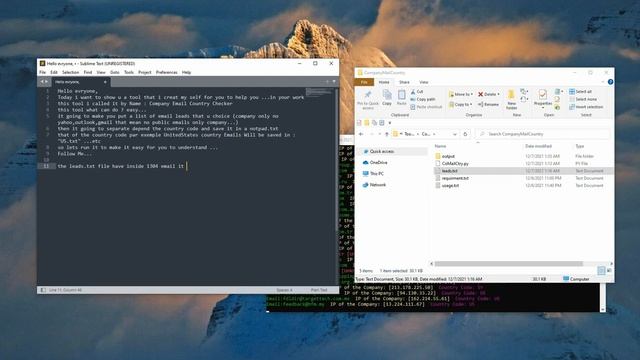Open the Project menu in Sublime Text
This screenshot has height=360, width=640.
coord(144,72)
